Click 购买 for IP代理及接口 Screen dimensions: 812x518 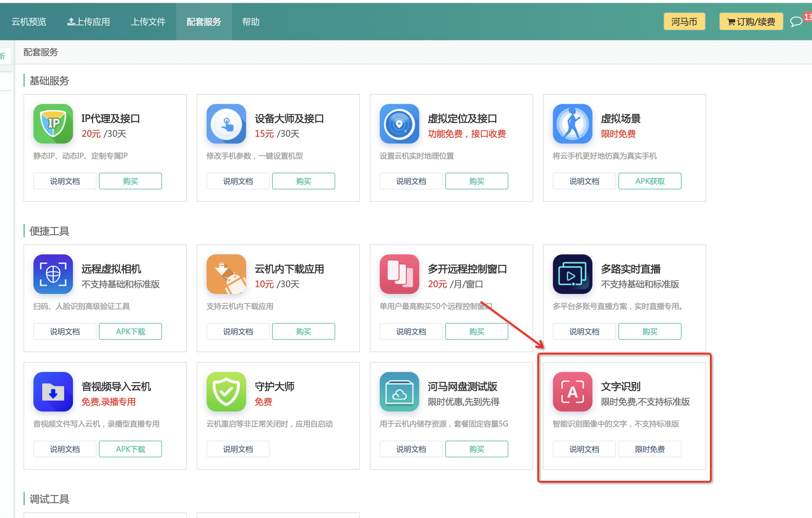pyautogui.click(x=130, y=181)
